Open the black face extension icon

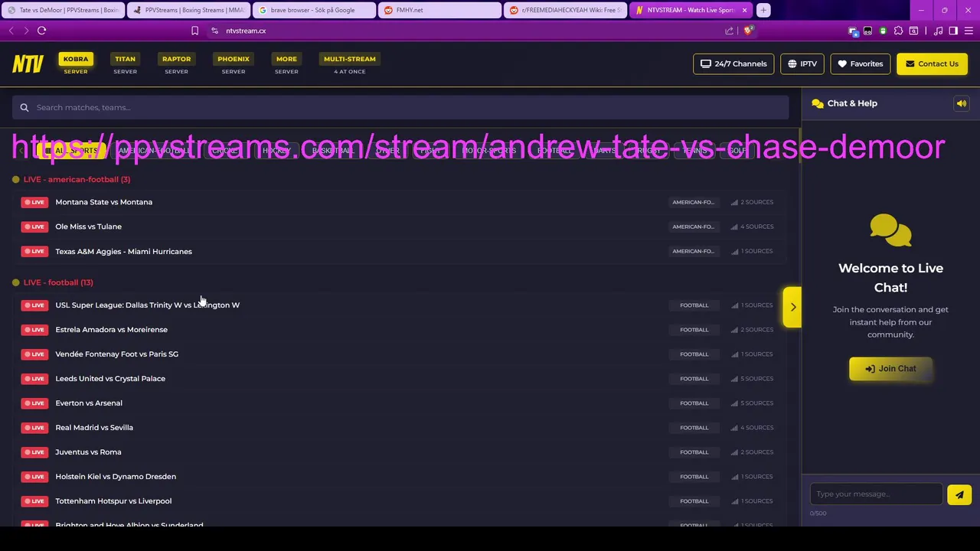point(867,31)
